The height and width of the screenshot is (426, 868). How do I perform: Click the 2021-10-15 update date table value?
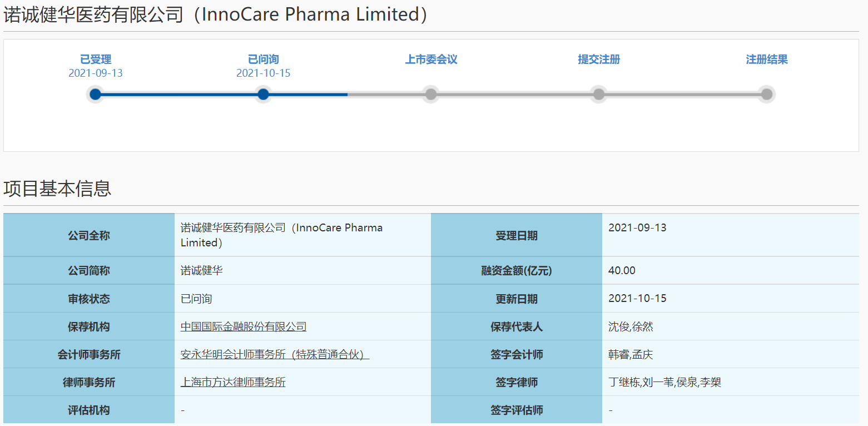pos(637,299)
